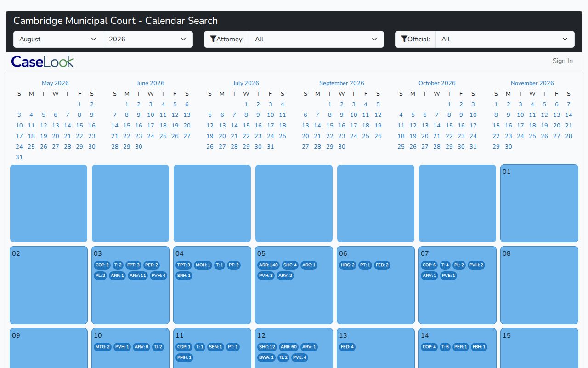
Task: Open the TPT:3 badge on day 04
Action: pyautogui.click(x=183, y=265)
